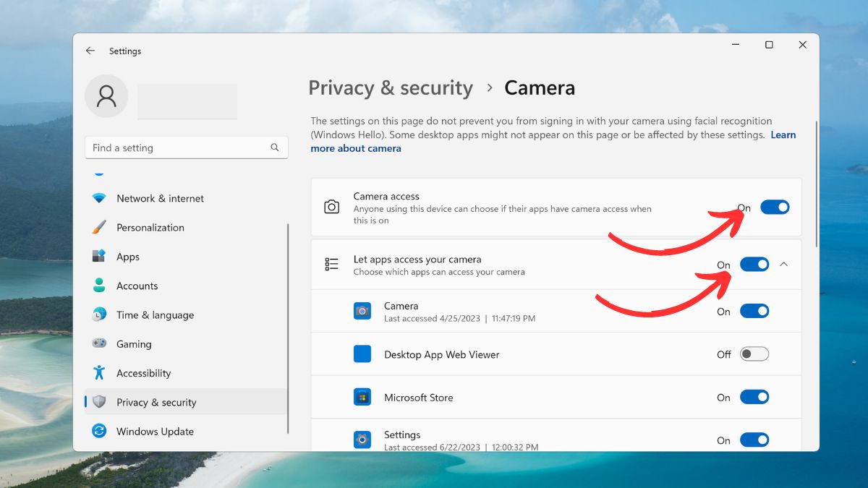Turn off the Camera access toggle

[x=775, y=207]
